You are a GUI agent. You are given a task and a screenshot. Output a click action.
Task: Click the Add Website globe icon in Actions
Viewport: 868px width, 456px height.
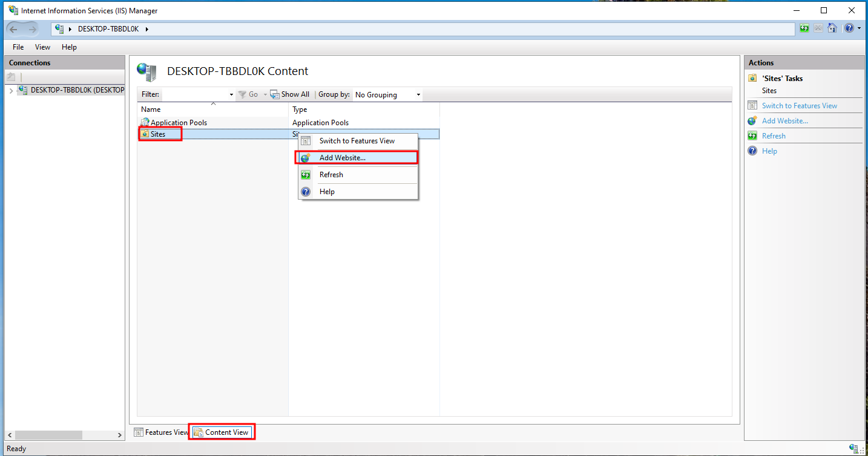[x=752, y=121]
